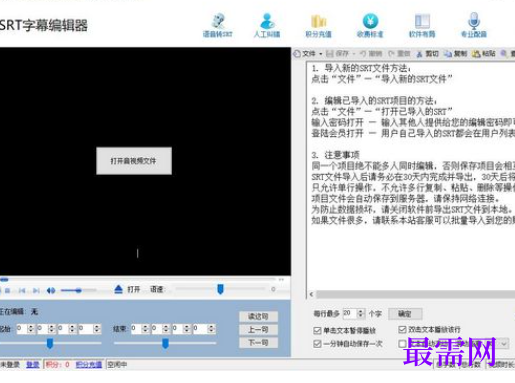Click the 打开音视频文件 button
The height and width of the screenshot is (383, 515).
[134, 161]
